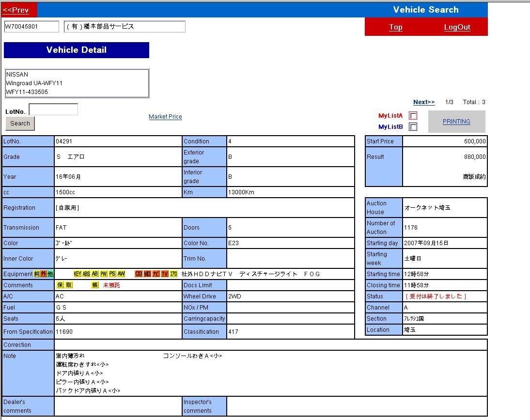Focus the LotNo. input field

point(53,109)
